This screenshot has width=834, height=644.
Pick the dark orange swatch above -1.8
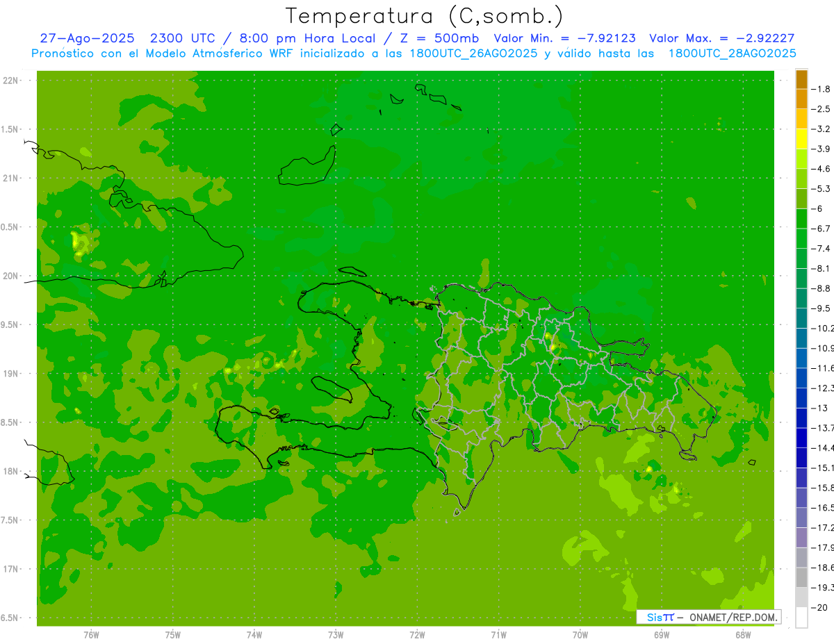click(x=801, y=79)
